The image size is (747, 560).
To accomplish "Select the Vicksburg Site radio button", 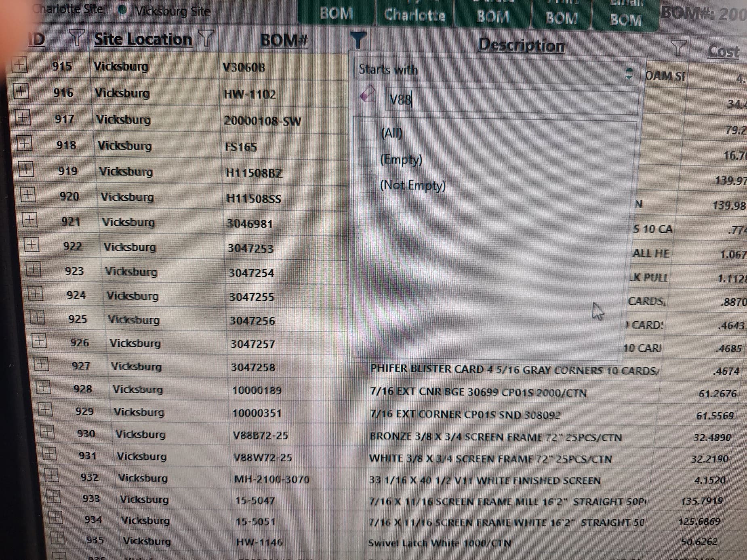I will tap(123, 11).
